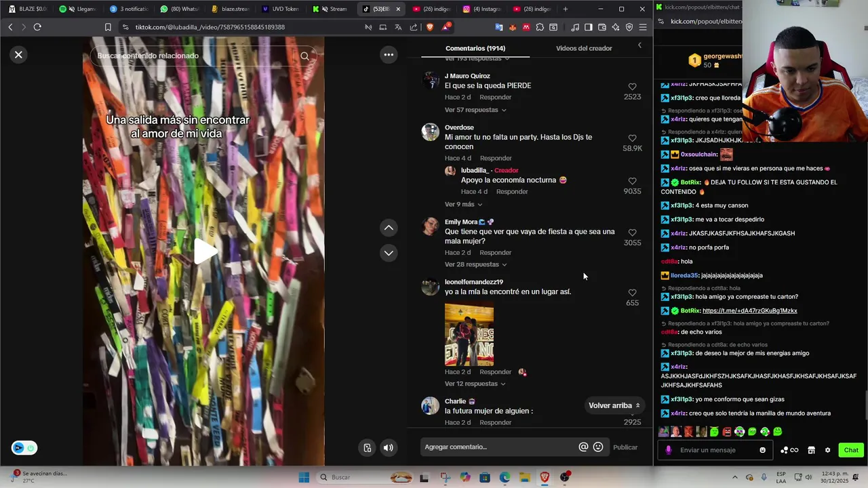The width and height of the screenshot is (868, 488).
Task: Collapse the comments panel with the top-right chevron
Action: coord(639,45)
